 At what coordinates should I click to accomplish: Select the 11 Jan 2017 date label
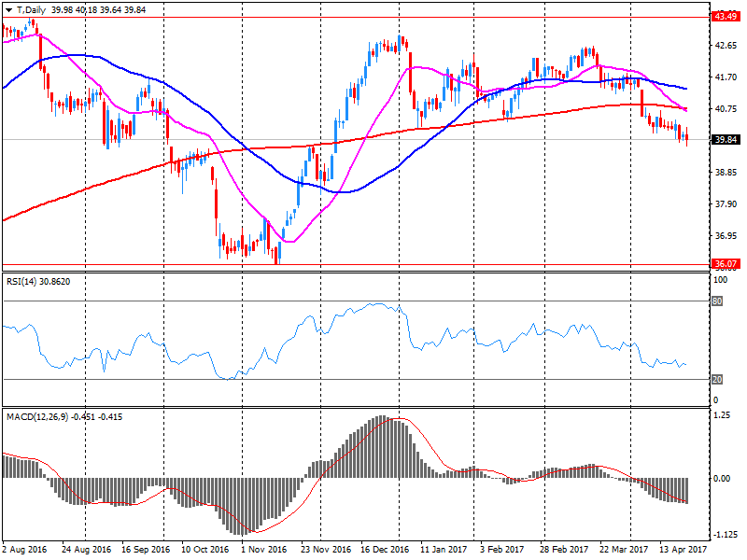pyautogui.click(x=444, y=549)
